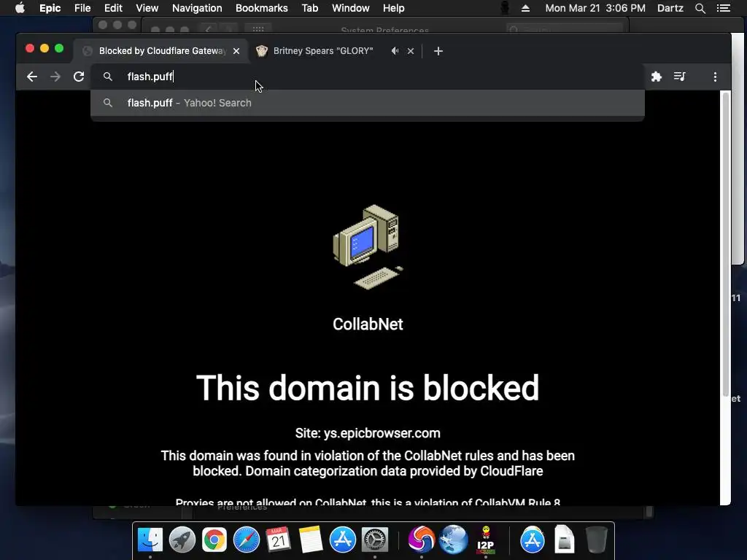
Task: Open the Bookmarks menu
Action: pyautogui.click(x=262, y=8)
